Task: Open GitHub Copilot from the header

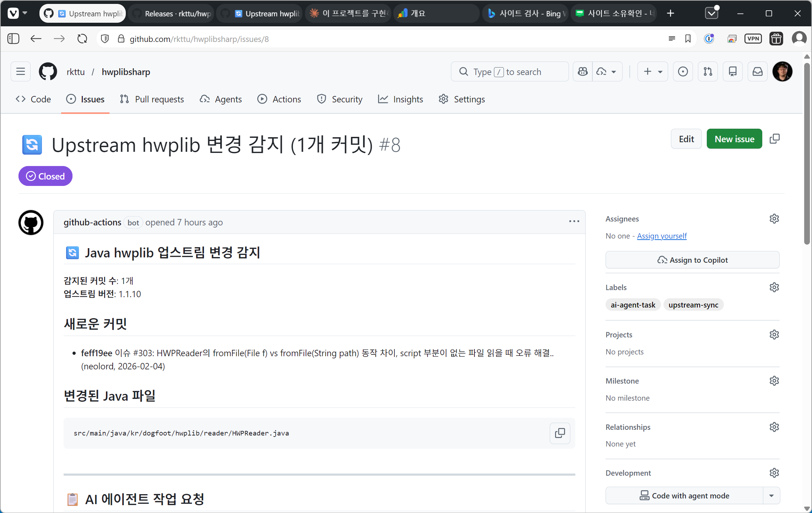Action: (x=582, y=71)
